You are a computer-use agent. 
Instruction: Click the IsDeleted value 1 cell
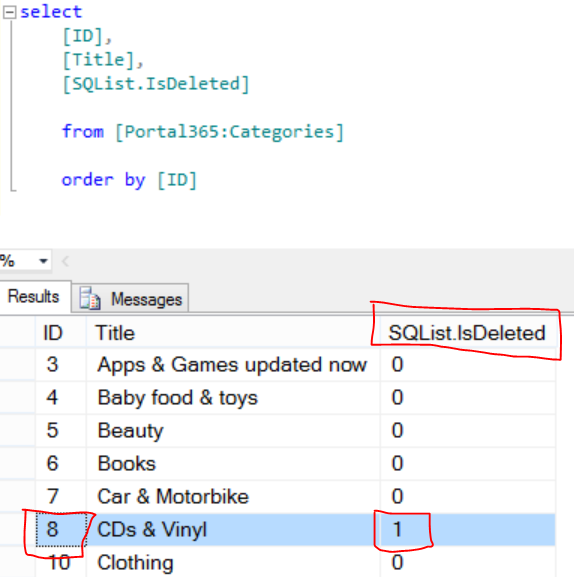tap(468, 530)
